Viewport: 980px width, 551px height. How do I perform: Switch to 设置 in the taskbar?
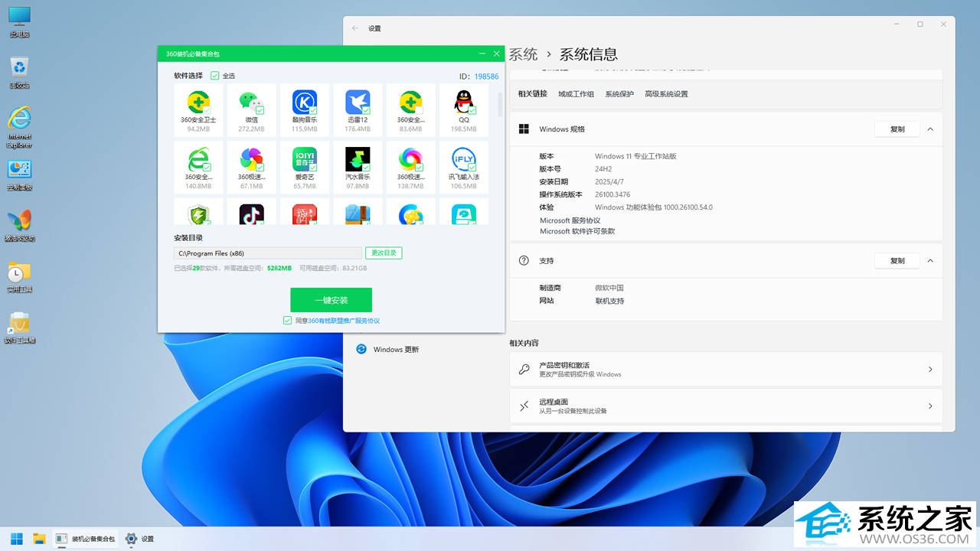[x=140, y=539]
